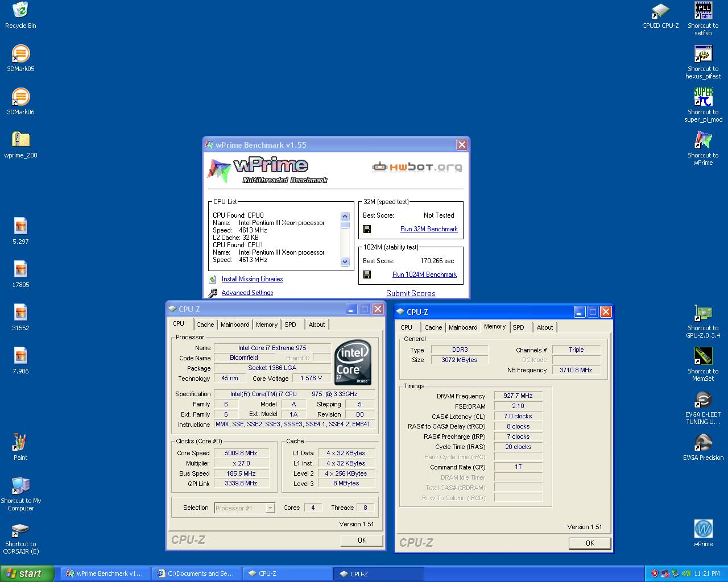Click Submit Scores link
Viewport: 728px width, 582px height.
point(411,293)
